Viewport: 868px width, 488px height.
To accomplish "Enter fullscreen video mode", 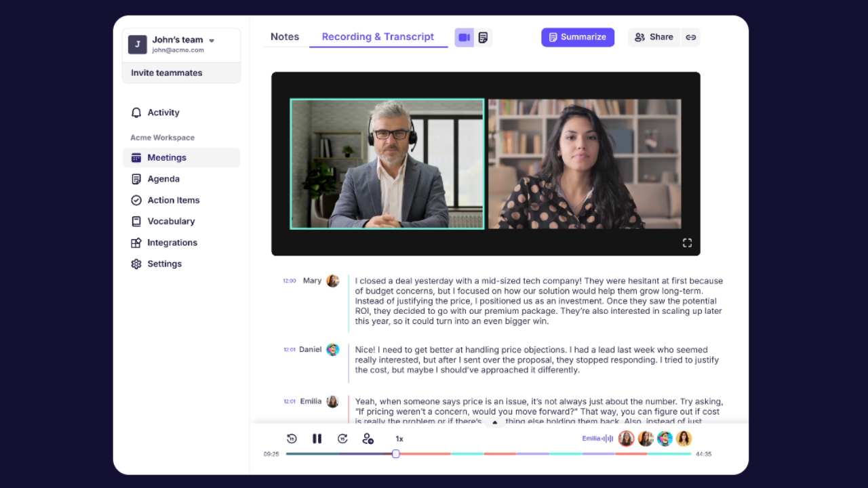I will (687, 243).
